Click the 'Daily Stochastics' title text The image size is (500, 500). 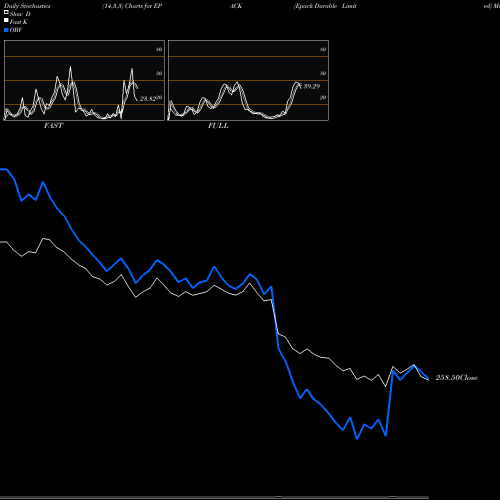pos(27,6)
